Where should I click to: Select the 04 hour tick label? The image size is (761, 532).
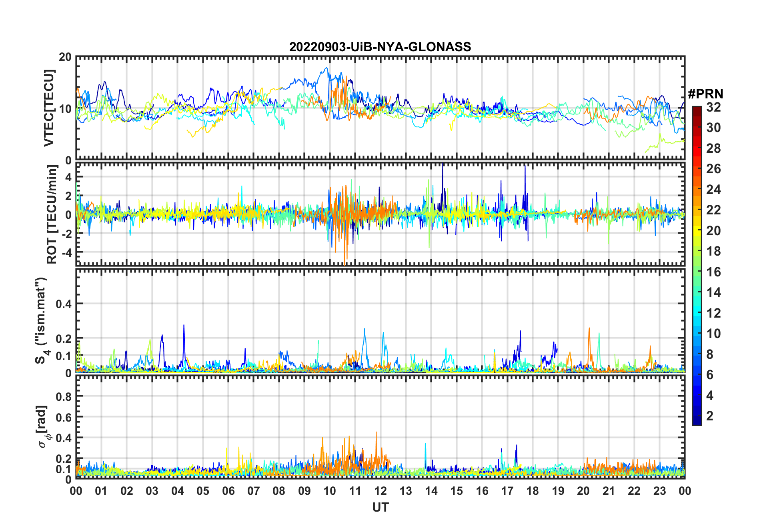click(x=178, y=491)
